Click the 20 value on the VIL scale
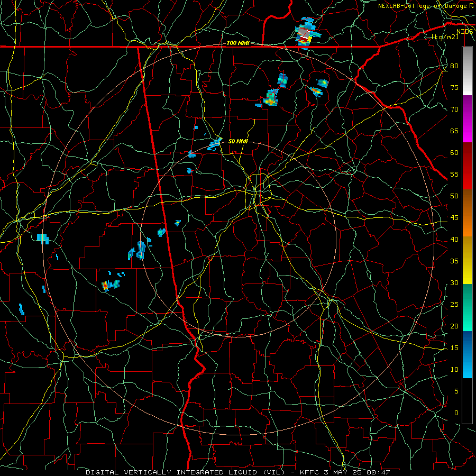Image resolution: width=476 pixels, height=476 pixels. point(454,326)
